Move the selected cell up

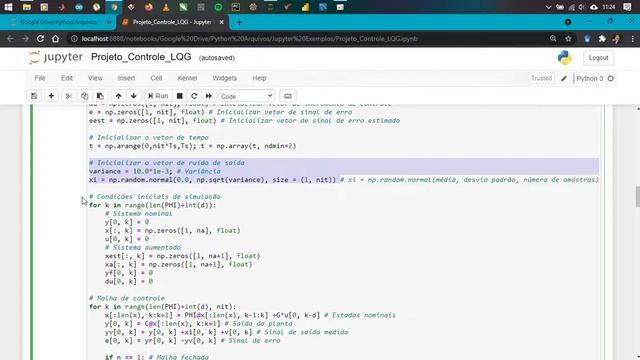click(x=118, y=96)
